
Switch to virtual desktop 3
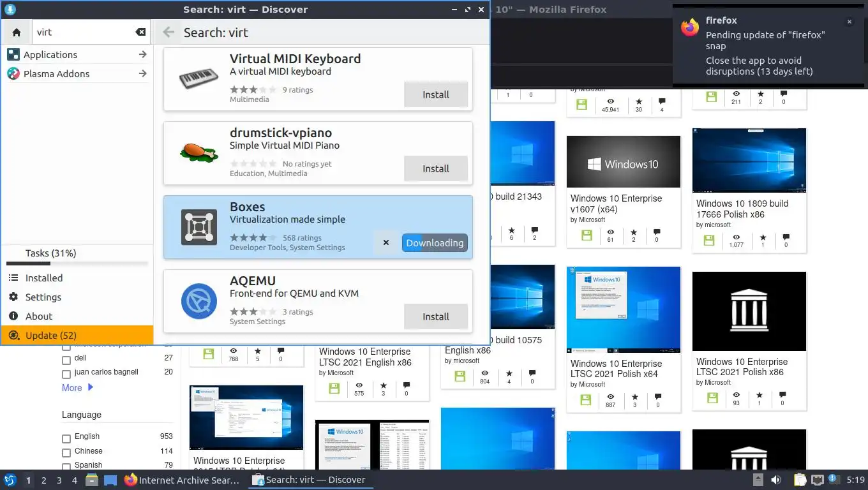tap(59, 480)
